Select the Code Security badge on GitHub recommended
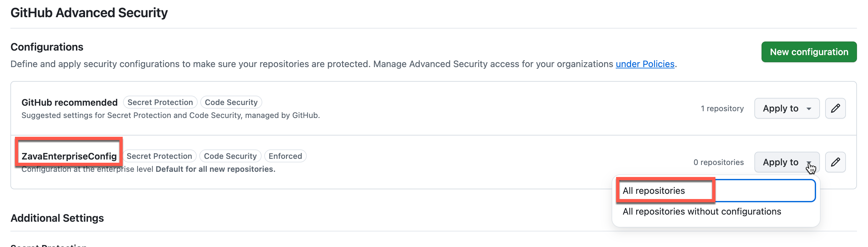This screenshot has width=868, height=247. pyautogui.click(x=231, y=102)
